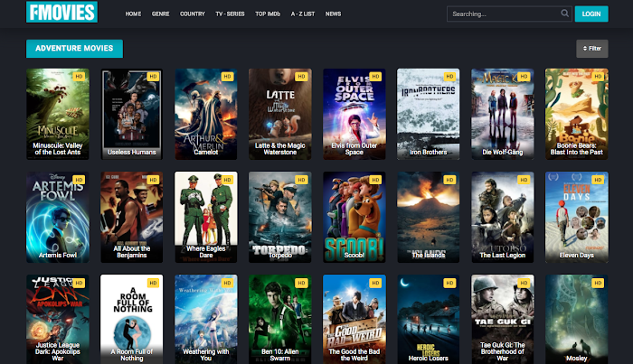Open Mosley movie poster
Screen dimensions: 633x364
tap(577, 319)
